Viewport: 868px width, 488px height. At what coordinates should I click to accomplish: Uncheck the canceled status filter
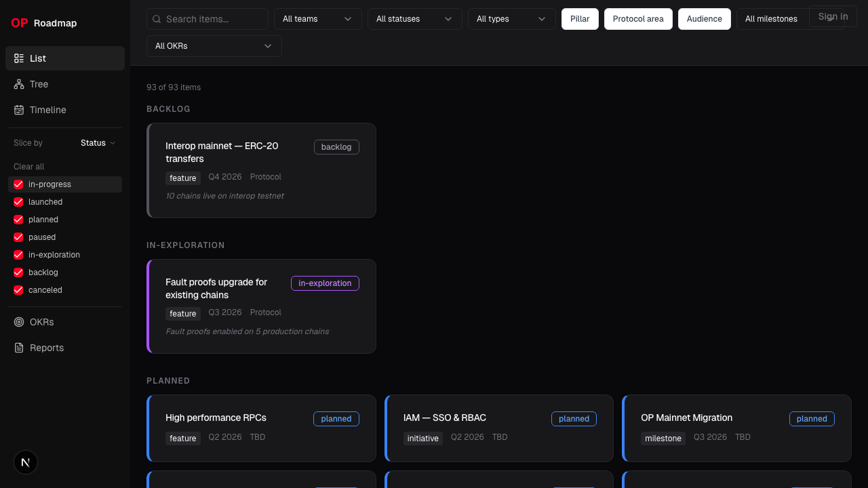pyautogui.click(x=18, y=290)
